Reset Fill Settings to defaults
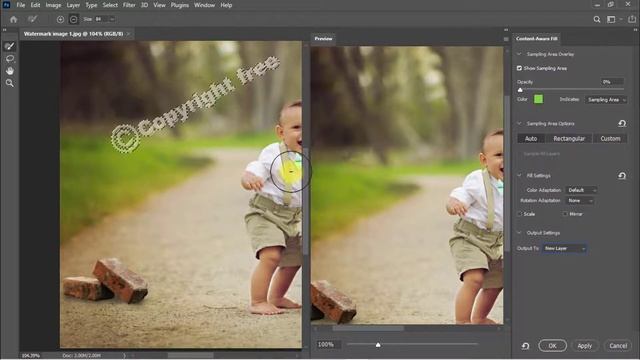The height and width of the screenshot is (360, 640). click(622, 176)
